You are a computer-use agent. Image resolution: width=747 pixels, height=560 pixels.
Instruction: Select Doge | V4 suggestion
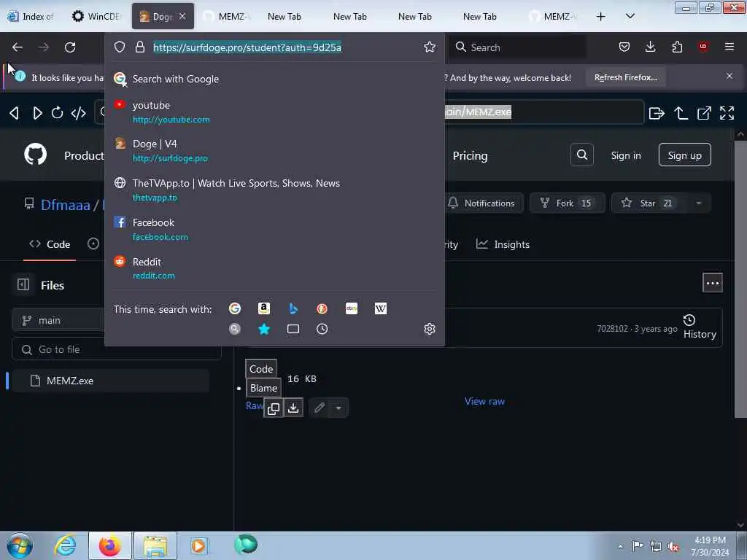pyautogui.click(x=274, y=150)
